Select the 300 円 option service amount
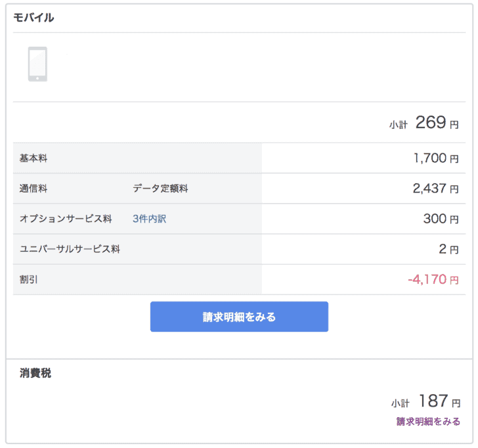 click(441, 219)
